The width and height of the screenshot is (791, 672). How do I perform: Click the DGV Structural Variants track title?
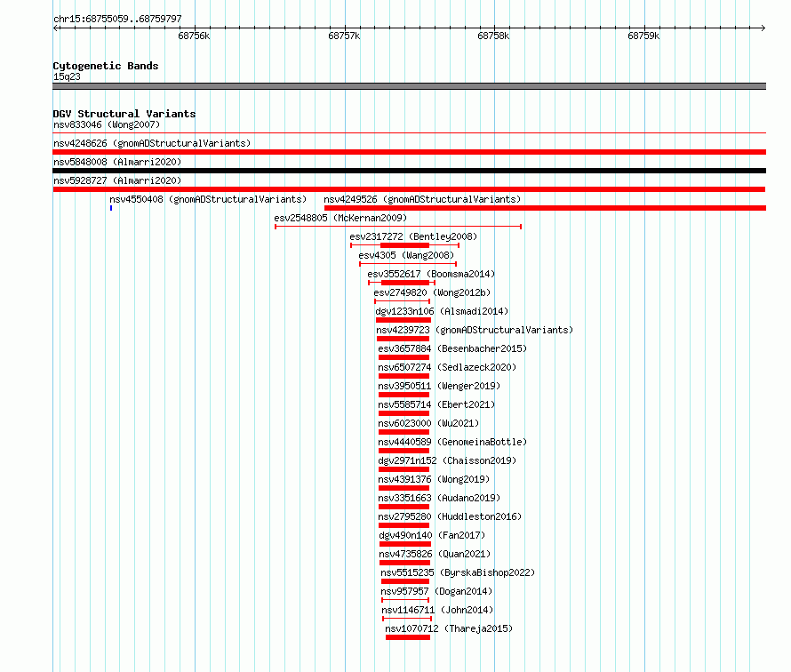(x=124, y=114)
